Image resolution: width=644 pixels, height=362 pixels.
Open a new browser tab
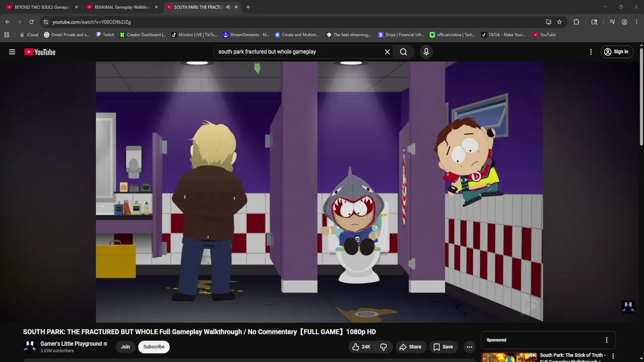pyautogui.click(x=248, y=7)
